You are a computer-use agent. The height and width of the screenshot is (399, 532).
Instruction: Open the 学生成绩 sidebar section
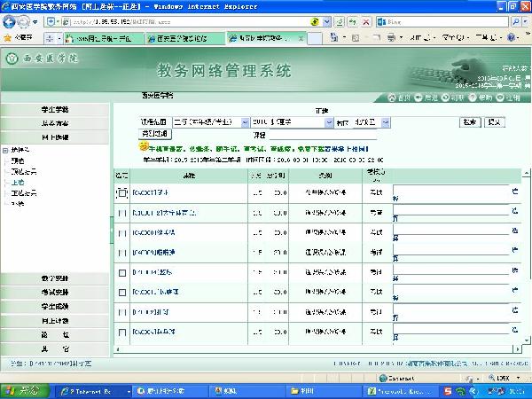55,307
